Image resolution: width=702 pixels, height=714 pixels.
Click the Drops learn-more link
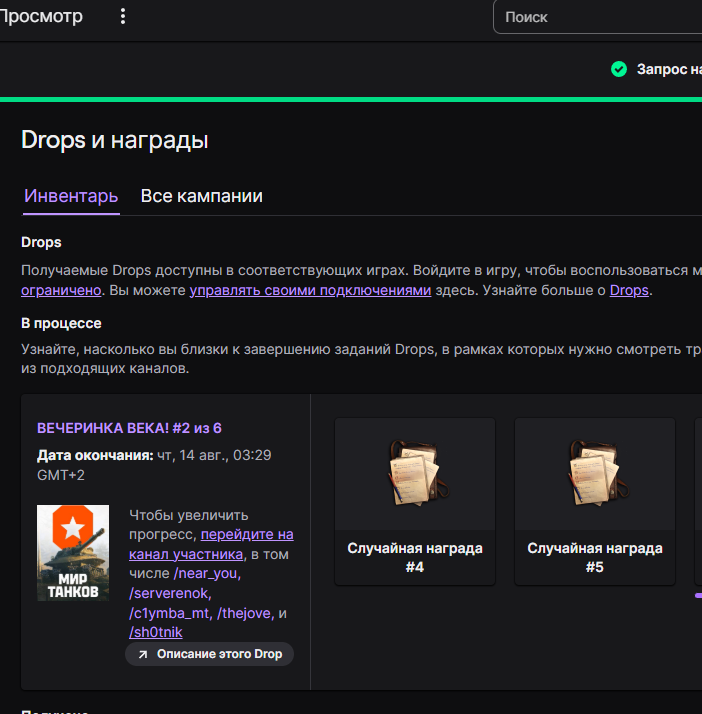tap(629, 291)
